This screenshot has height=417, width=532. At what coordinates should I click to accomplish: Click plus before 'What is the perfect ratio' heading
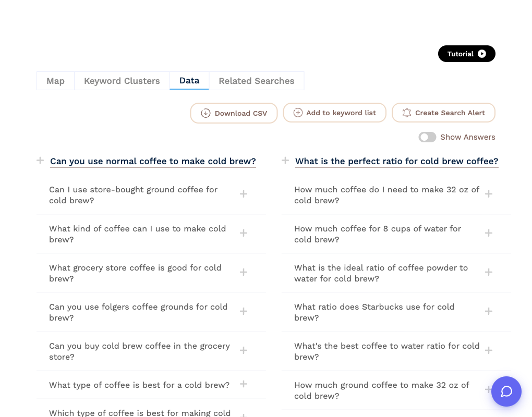click(285, 161)
